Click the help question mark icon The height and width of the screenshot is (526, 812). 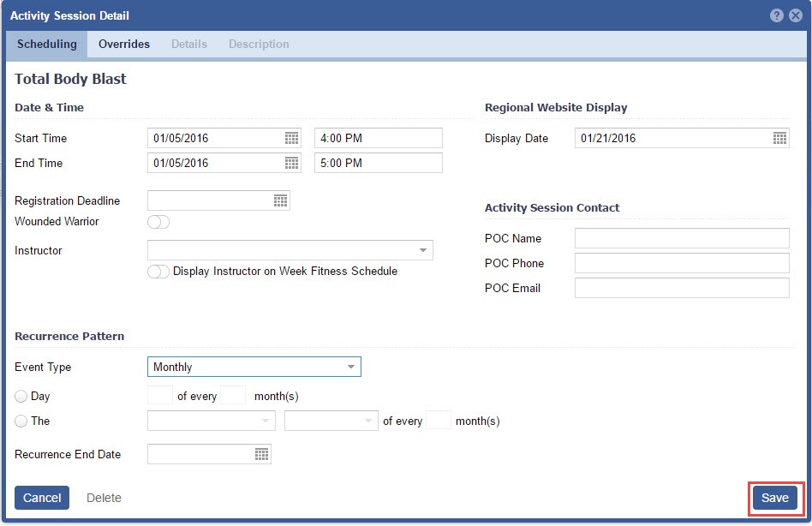(x=777, y=15)
